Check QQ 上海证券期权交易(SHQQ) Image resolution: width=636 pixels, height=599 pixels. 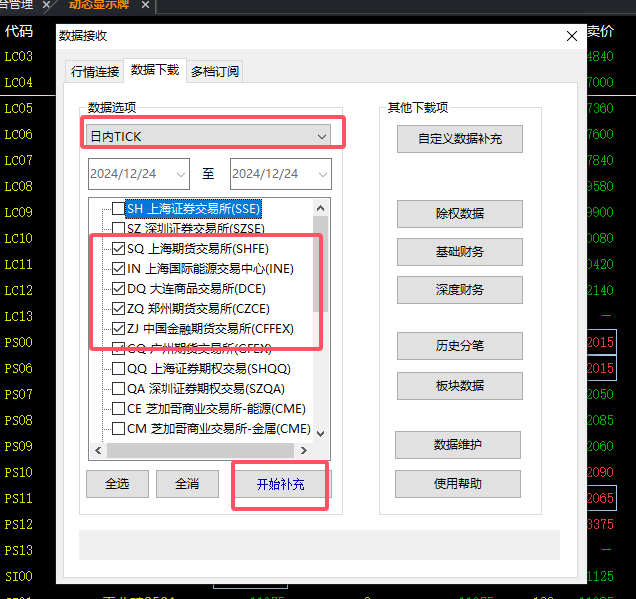[x=118, y=368]
